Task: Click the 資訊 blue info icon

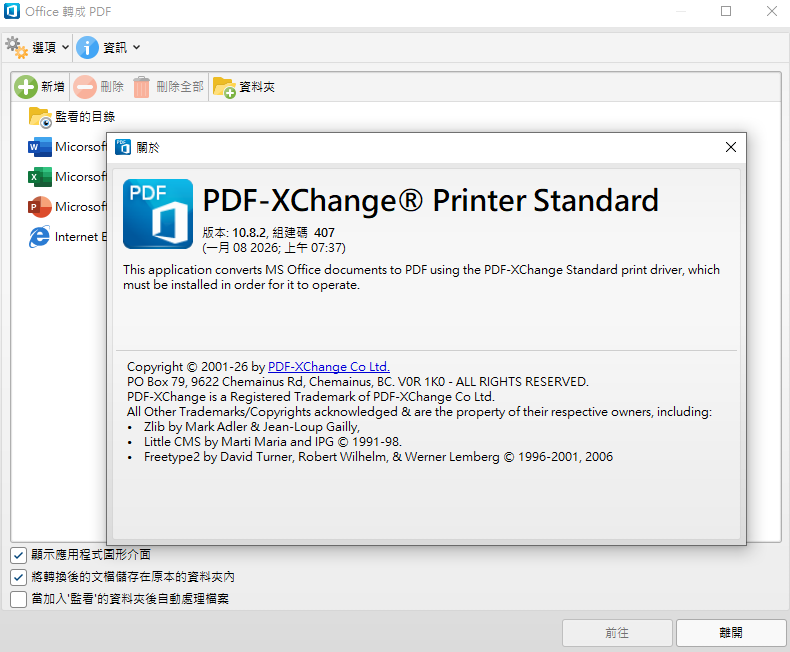Action: tap(87, 47)
